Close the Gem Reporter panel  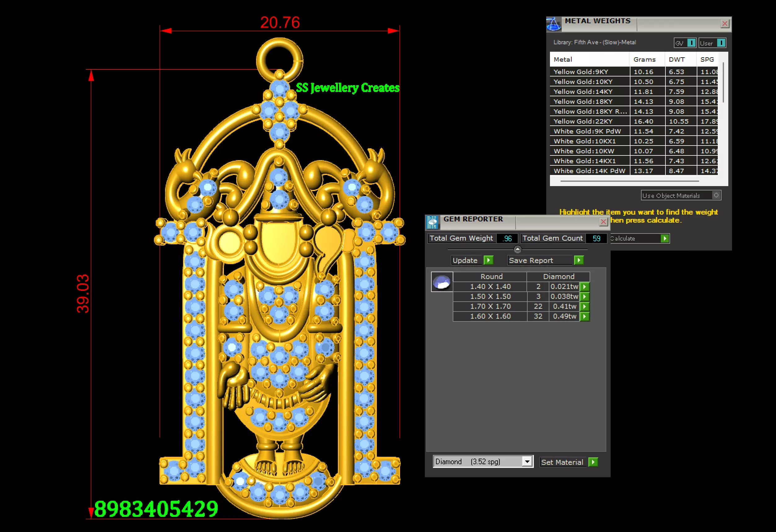tap(604, 222)
